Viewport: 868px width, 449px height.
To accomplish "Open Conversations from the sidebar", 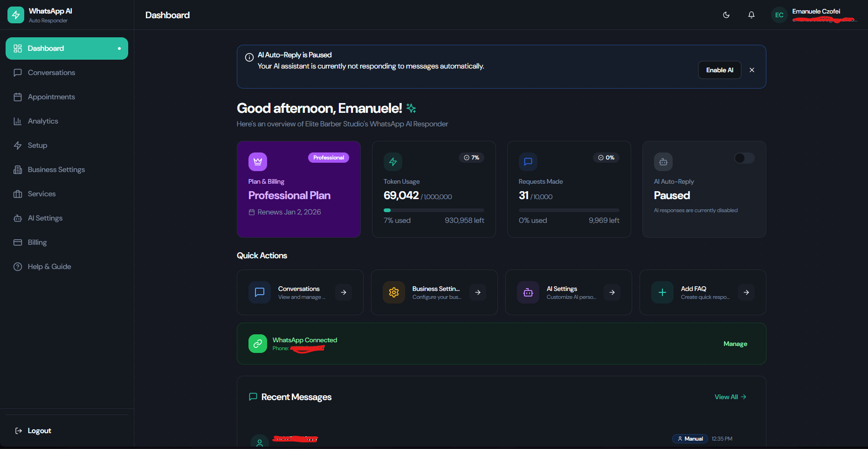I will (67, 73).
